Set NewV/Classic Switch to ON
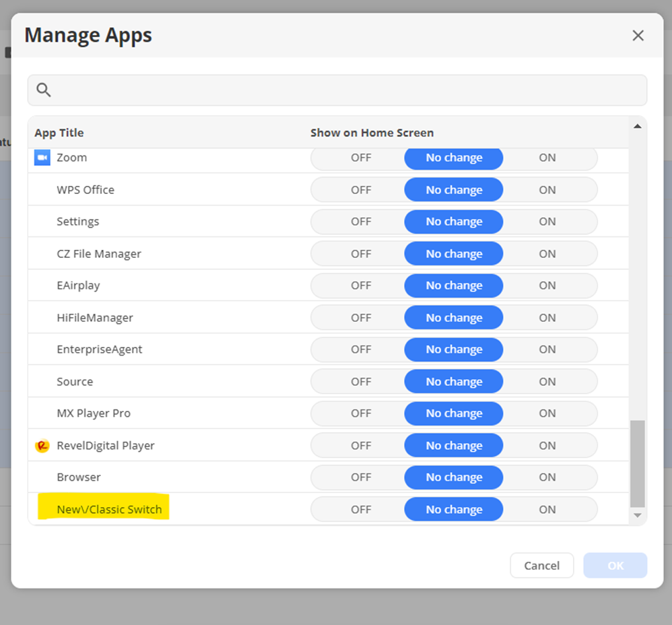The image size is (672, 625). (547, 509)
